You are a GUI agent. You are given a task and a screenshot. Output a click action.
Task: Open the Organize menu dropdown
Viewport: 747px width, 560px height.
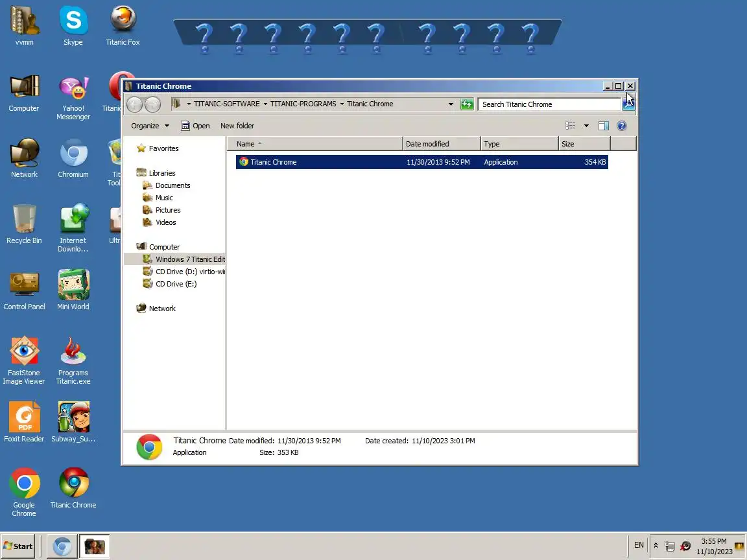(150, 126)
